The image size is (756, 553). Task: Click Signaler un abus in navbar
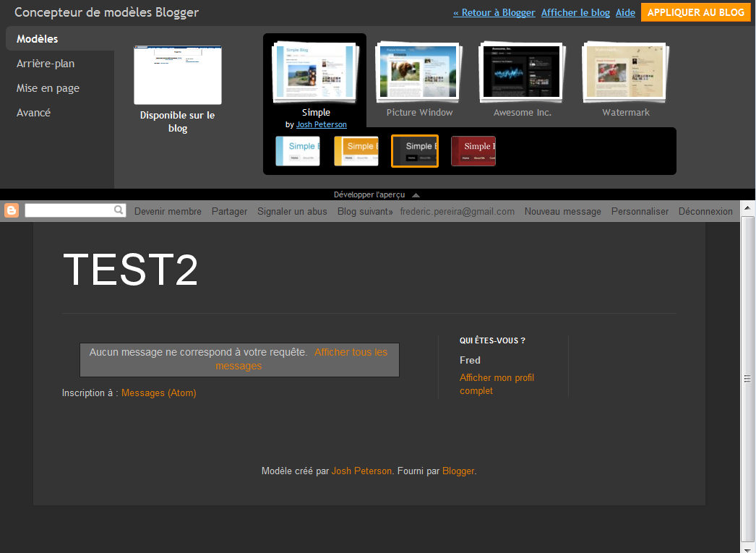pos(292,211)
